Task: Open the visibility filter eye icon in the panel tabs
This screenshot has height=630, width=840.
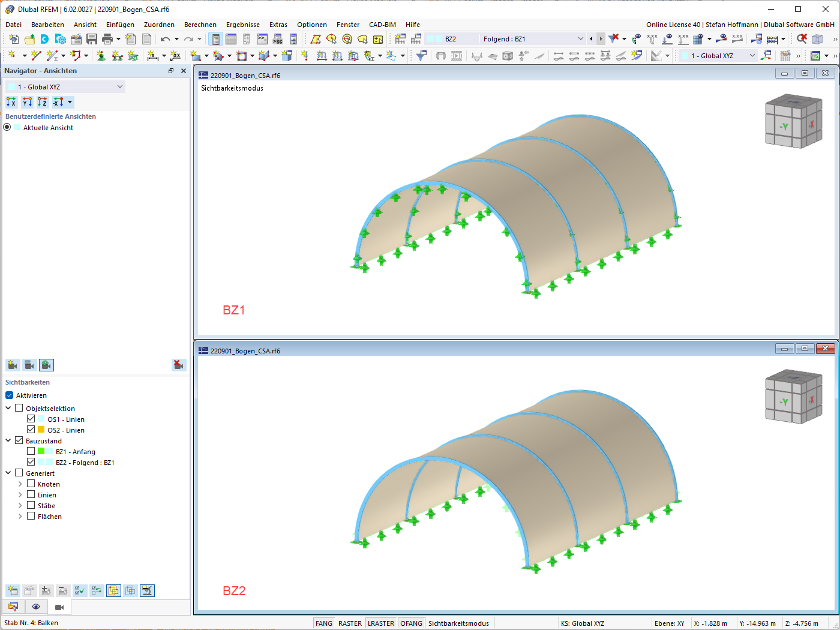Action: (x=35, y=607)
